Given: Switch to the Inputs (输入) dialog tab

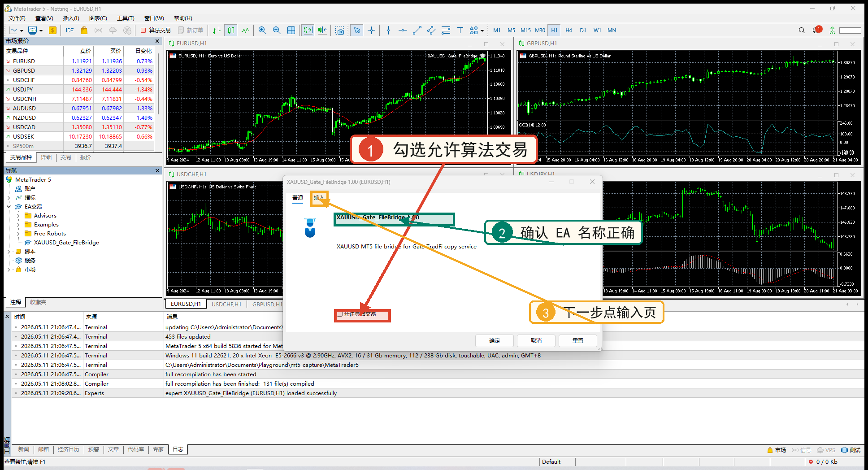Looking at the screenshot, I should (319, 198).
